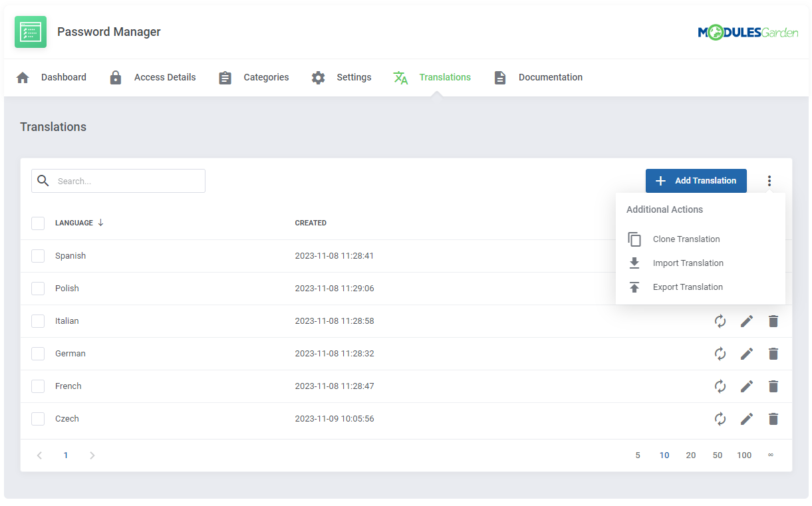Click the Settings gear icon
Image resolution: width=812 pixels, height=506 pixels.
click(x=319, y=78)
